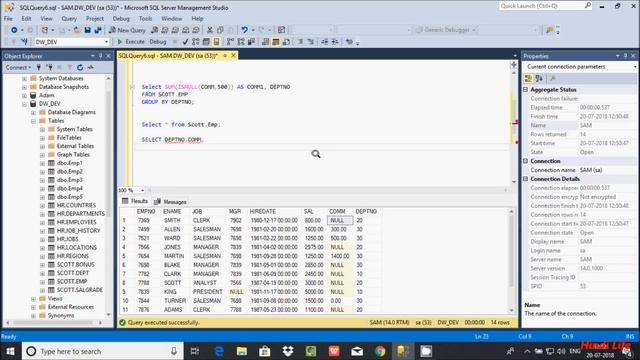The image size is (640, 360).
Task: Click the Windows Start button
Action: (10, 351)
